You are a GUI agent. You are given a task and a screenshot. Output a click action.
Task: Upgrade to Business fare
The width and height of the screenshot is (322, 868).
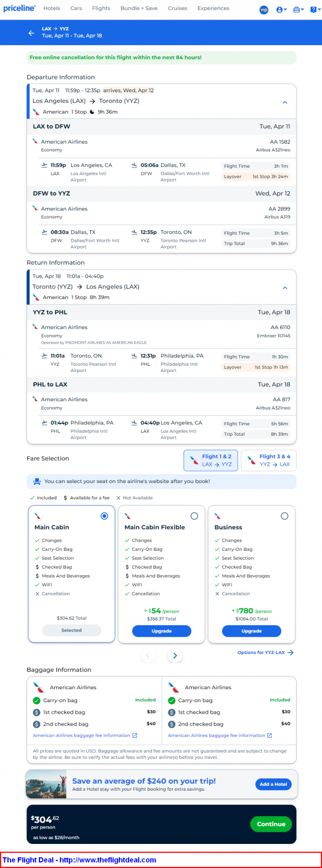[251, 631]
